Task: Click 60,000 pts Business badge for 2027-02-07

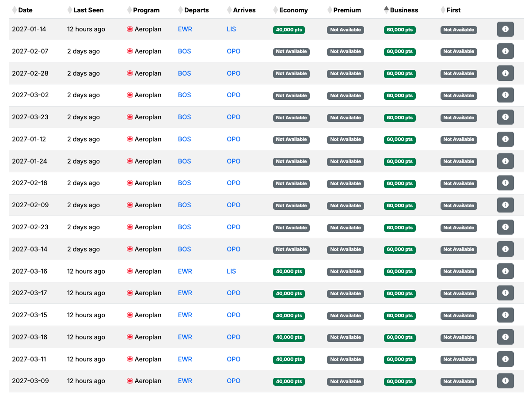Action: tap(400, 52)
